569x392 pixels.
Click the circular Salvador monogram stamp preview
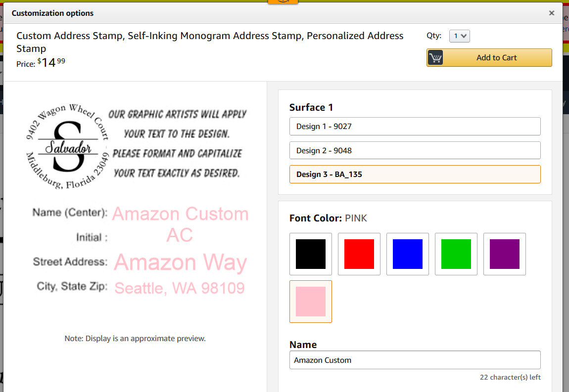(67, 147)
